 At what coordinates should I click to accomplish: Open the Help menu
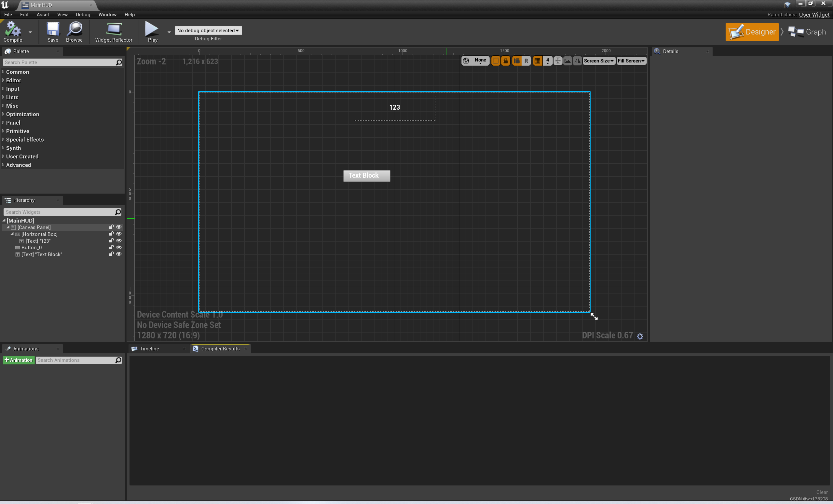tap(130, 15)
